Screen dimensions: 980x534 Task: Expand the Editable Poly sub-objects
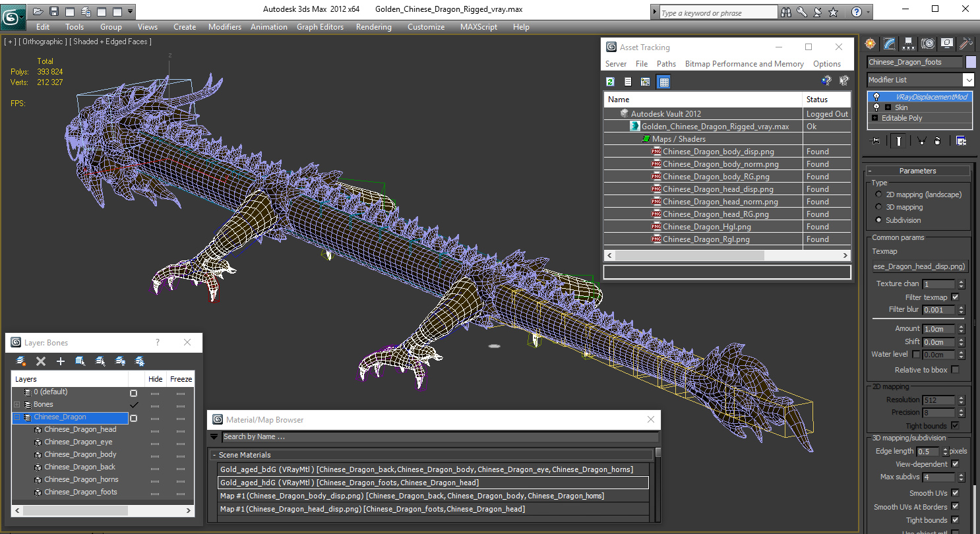875,118
